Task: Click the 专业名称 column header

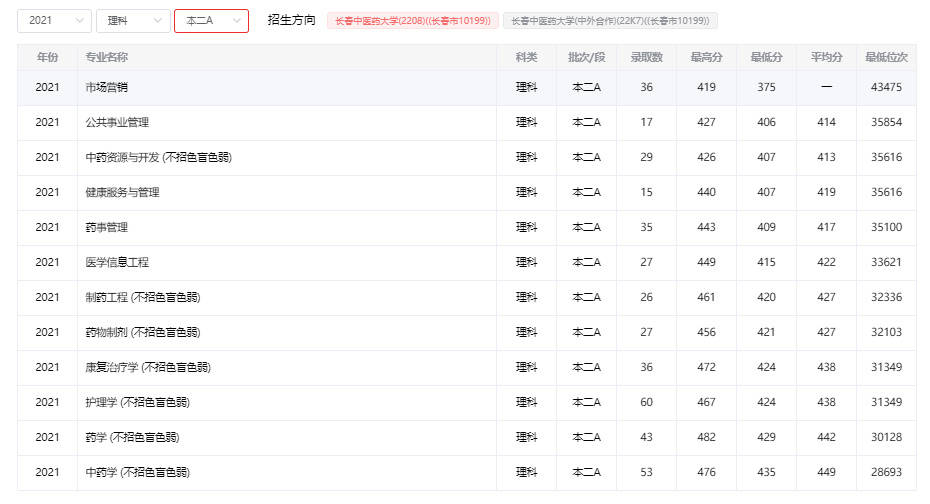Action: pyautogui.click(x=106, y=57)
